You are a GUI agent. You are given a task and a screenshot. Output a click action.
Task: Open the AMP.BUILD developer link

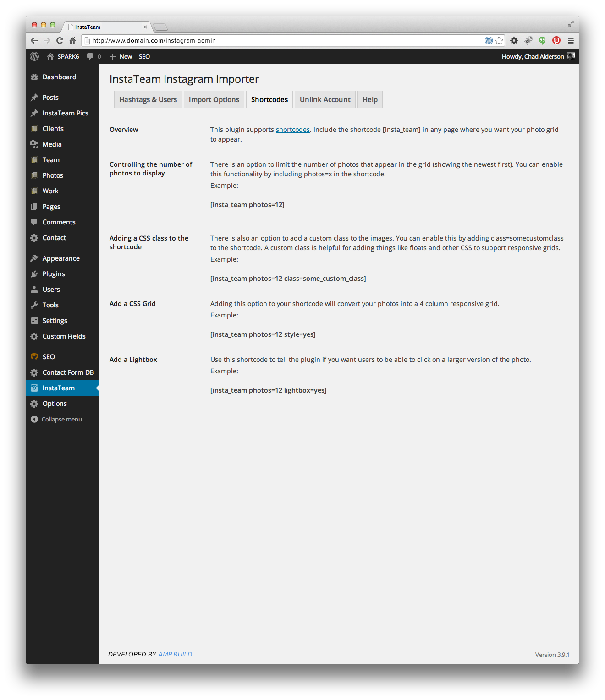[175, 654]
